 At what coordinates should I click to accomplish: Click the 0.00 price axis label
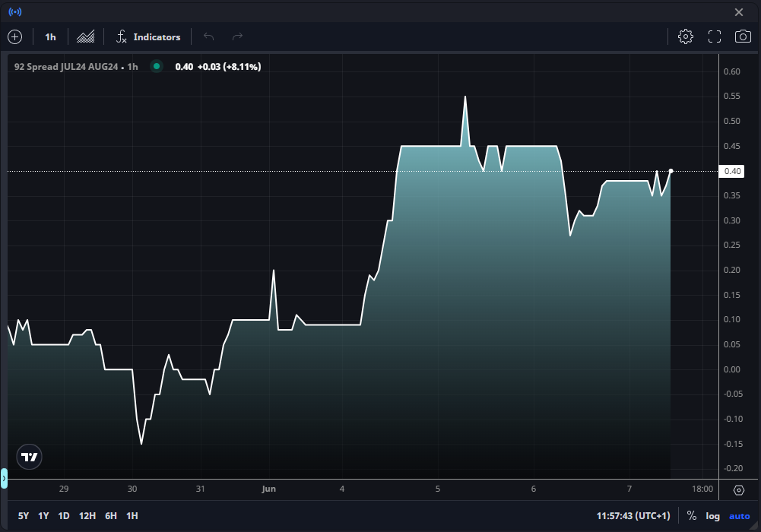[x=732, y=369]
